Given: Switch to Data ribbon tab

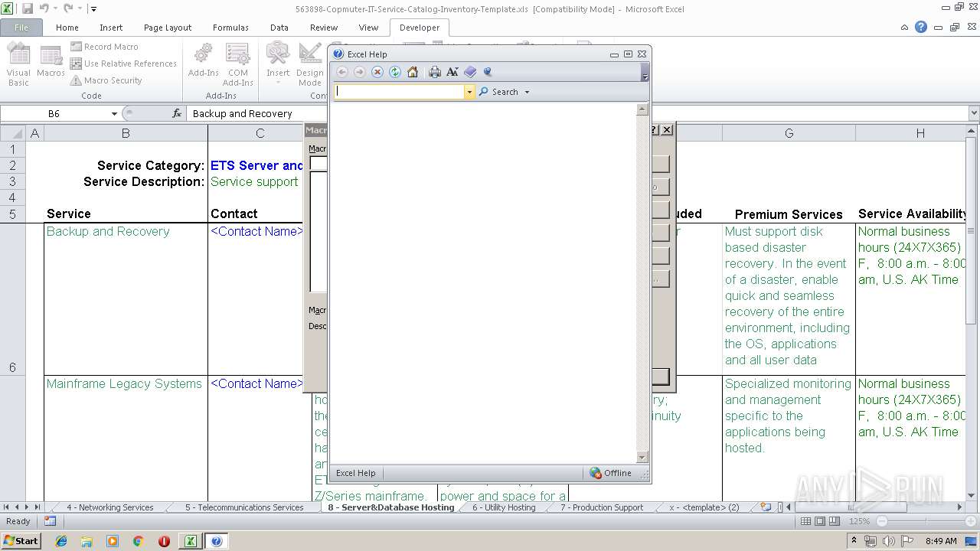Looking at the screenshot, I should pyautogui.click(x=279, y=28).
